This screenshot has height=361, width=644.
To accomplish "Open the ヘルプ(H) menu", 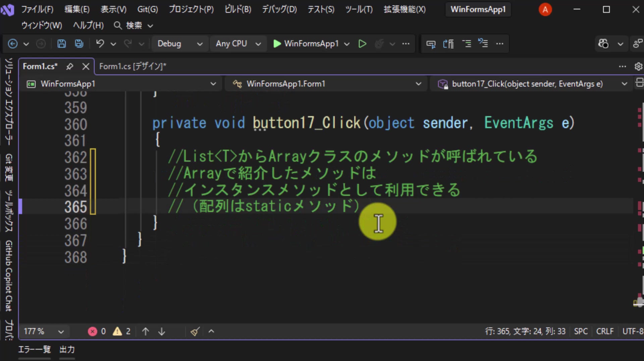I will pos(88,25).
